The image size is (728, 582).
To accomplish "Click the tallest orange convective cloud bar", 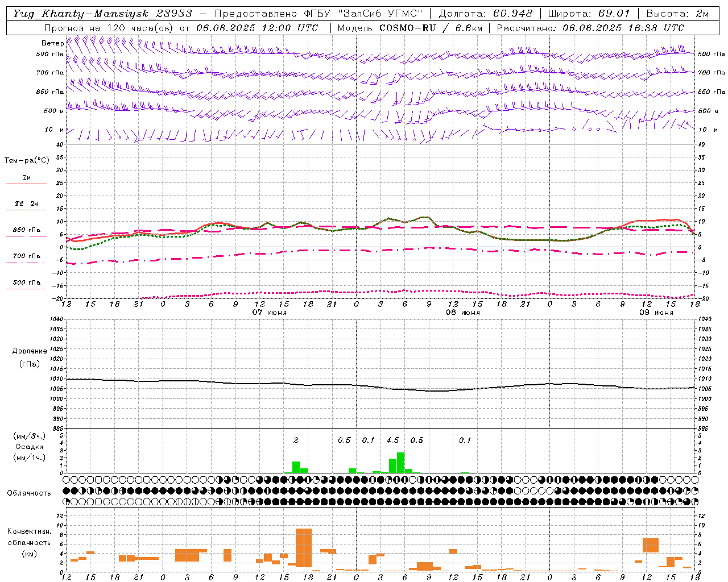I will pyautogui.click(x=304, y=548).
